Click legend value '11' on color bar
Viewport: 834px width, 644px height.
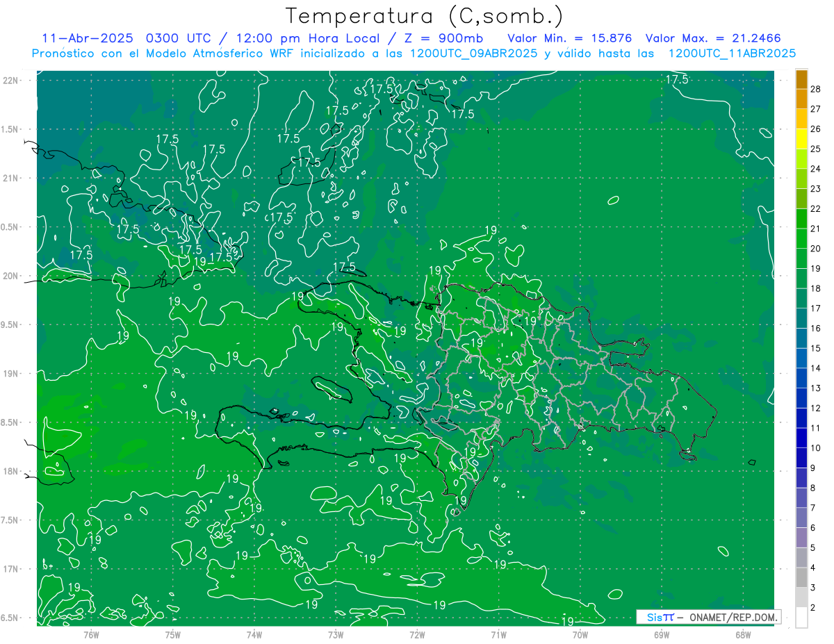(816, 428)
